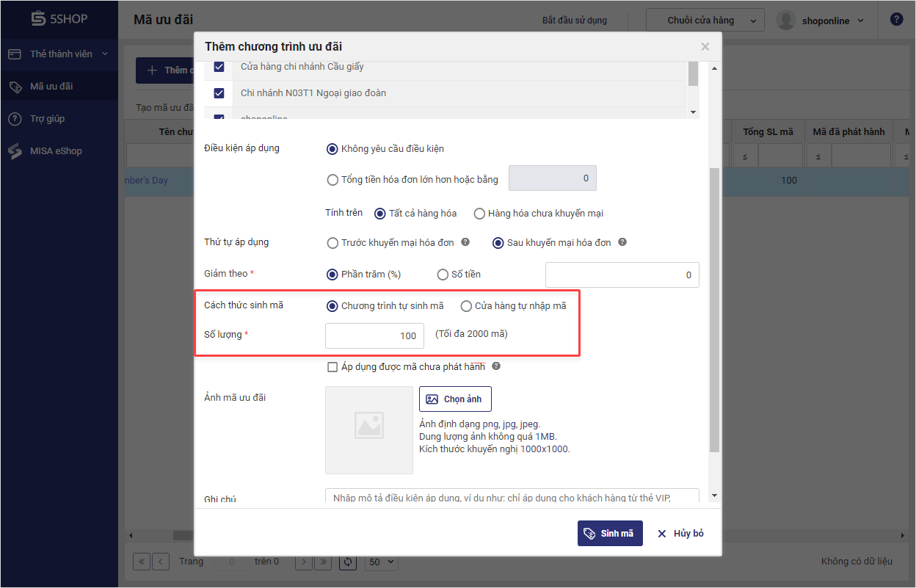
Task: Open filter operator under Tổng SL mã
Action: [x=745, y=156]
